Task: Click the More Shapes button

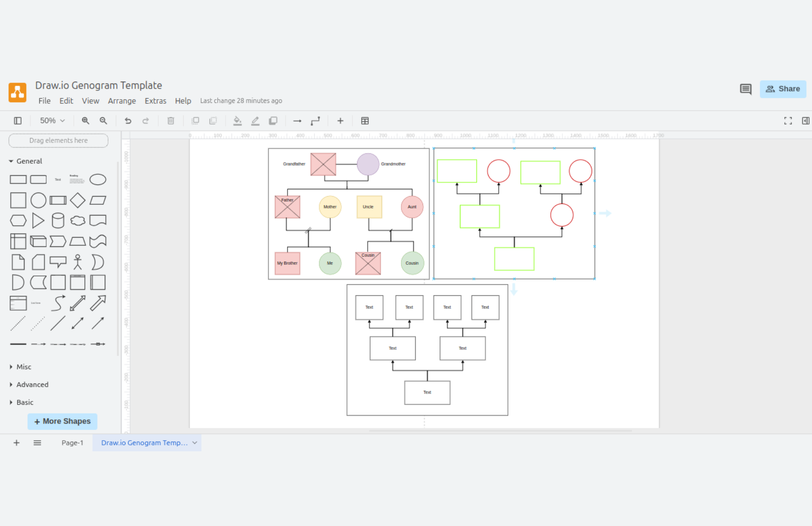Action: [62, 421]
